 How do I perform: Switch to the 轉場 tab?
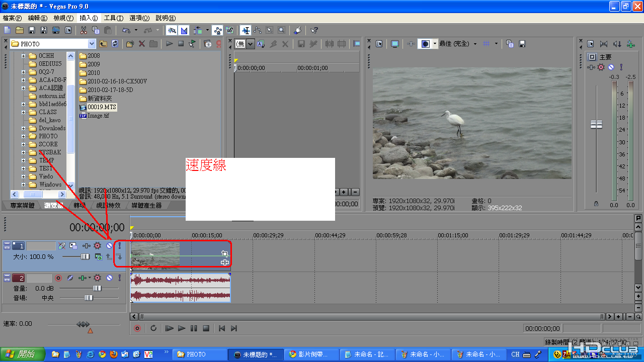pos(79,205)
